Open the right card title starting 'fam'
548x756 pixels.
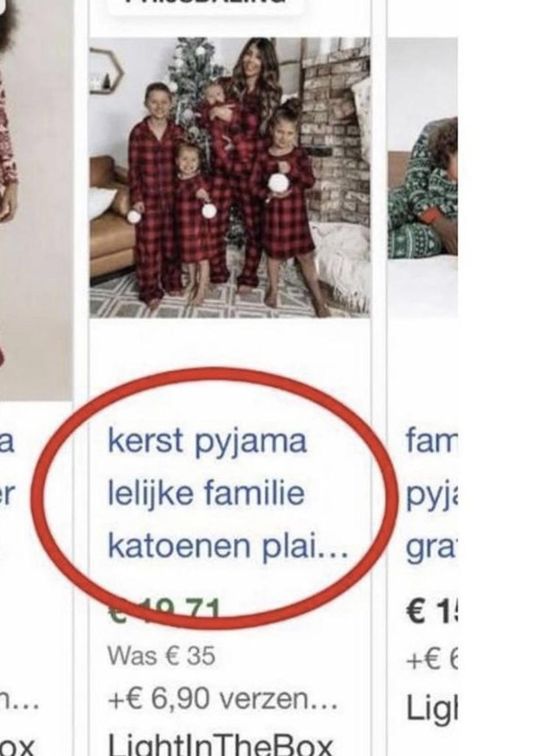click(431, 442)
